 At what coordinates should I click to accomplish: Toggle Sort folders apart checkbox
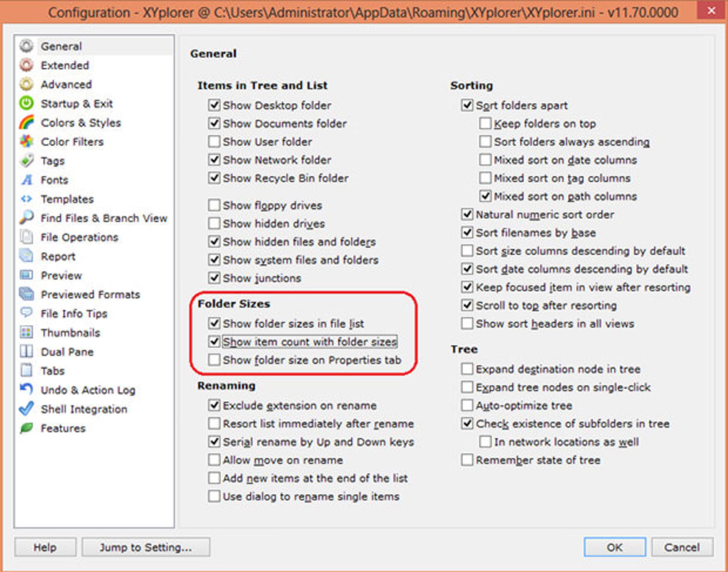pos(467,105)
